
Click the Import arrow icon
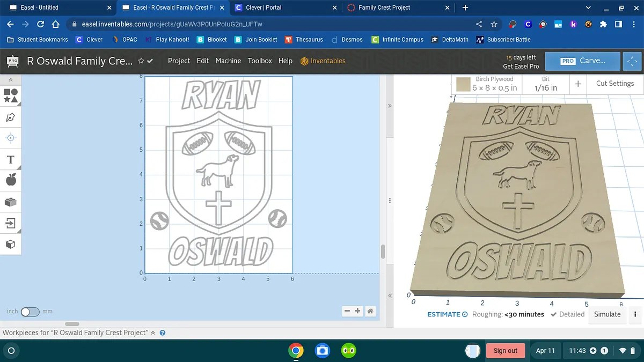coord(11,223)
